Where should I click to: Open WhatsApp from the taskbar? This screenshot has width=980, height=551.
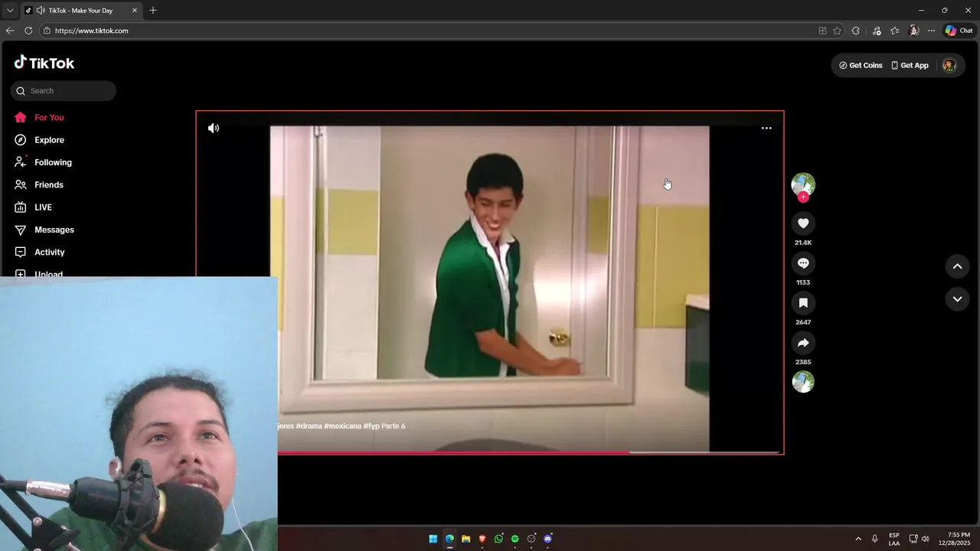(498, 539)
